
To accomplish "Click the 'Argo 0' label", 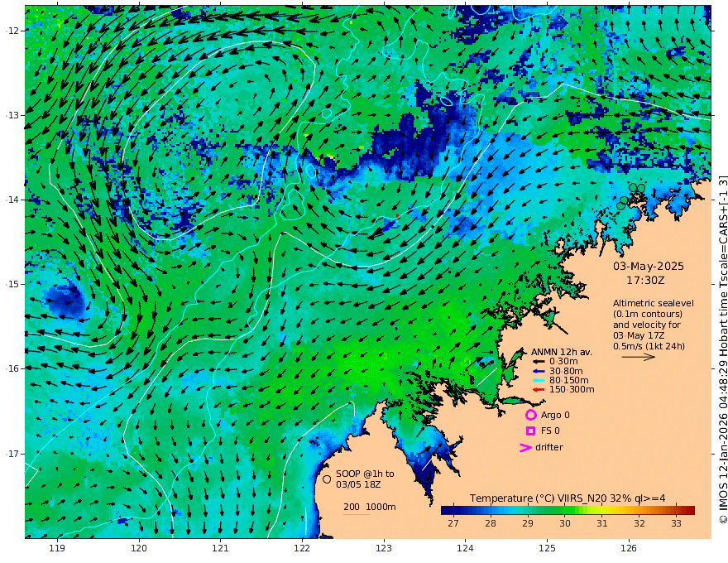I will coord(555,415).
